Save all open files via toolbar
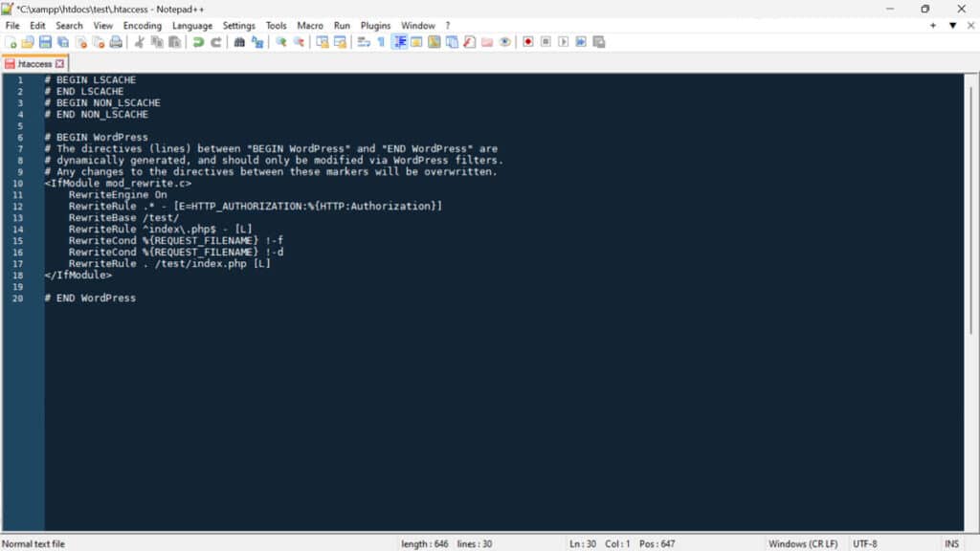980x551 pixels. (61, 41)
